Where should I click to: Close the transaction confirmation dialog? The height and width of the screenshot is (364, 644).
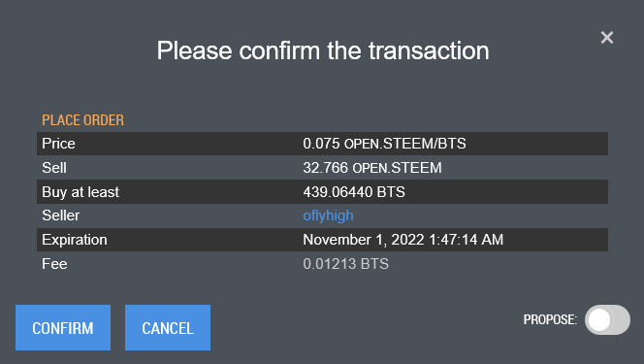click(x=606, y=38)
